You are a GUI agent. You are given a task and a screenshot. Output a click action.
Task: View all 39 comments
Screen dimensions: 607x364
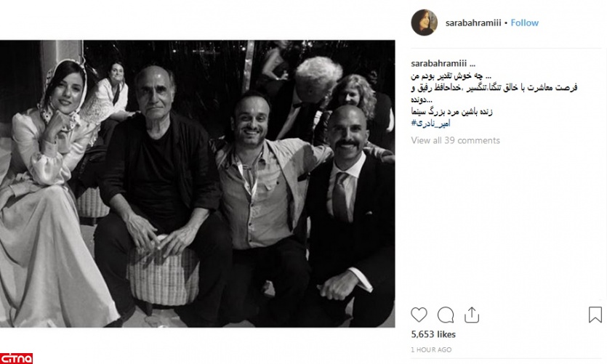[x=455, y=140]
